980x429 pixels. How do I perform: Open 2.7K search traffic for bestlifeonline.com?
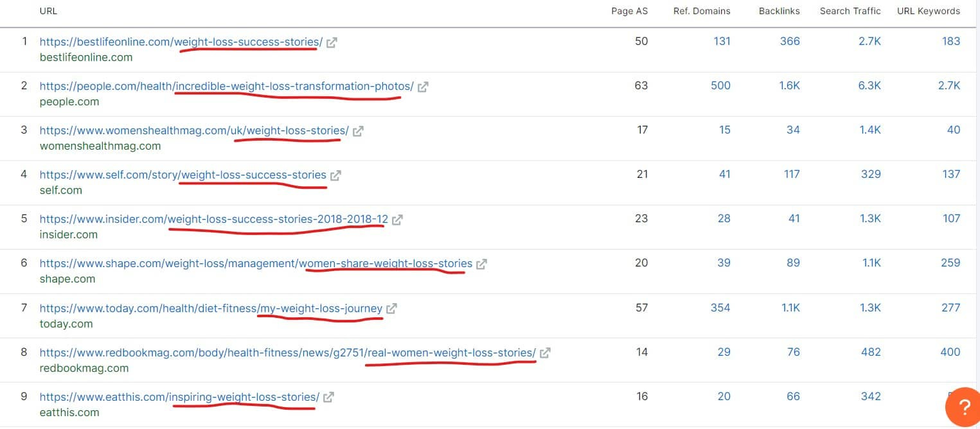pyautogui.click(x=870, y=41)
